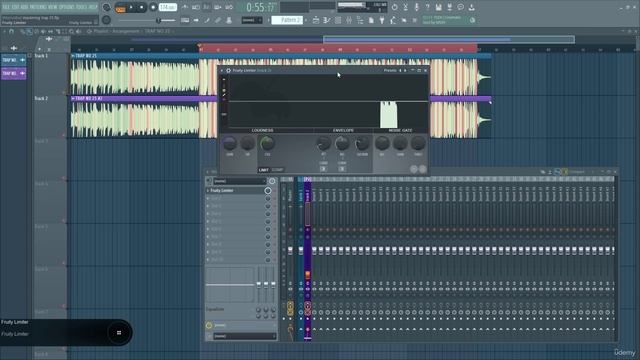
Task: Open Fruity Limiter plugin options arrow
Action: coord(222,71)
